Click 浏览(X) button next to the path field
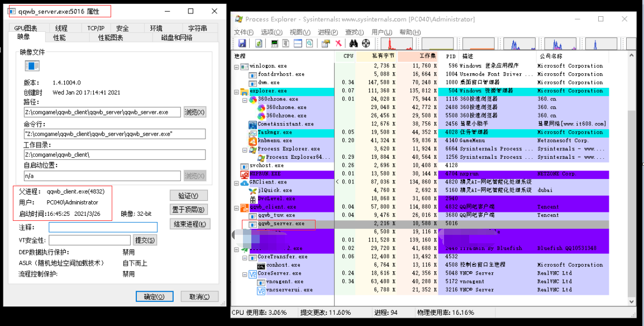Screen dimensions: 644x326 click(195, 112)
